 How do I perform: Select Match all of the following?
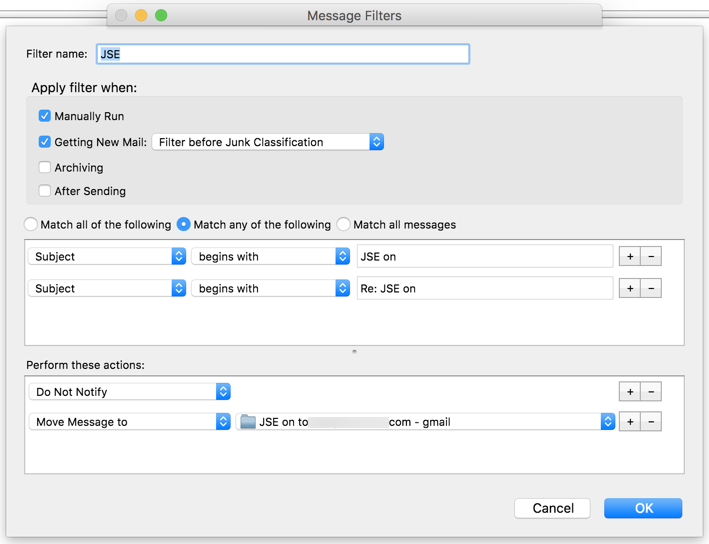(30, 224)
